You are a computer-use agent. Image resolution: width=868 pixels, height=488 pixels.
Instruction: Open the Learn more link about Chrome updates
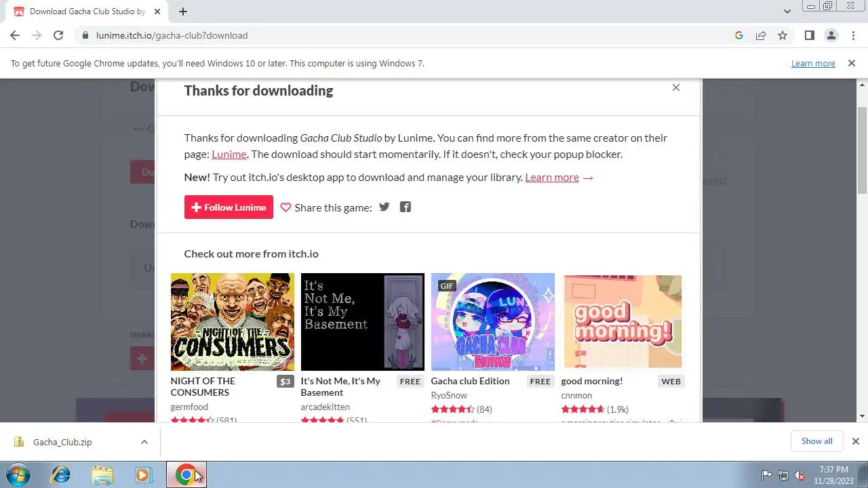[x=813, y=63]
